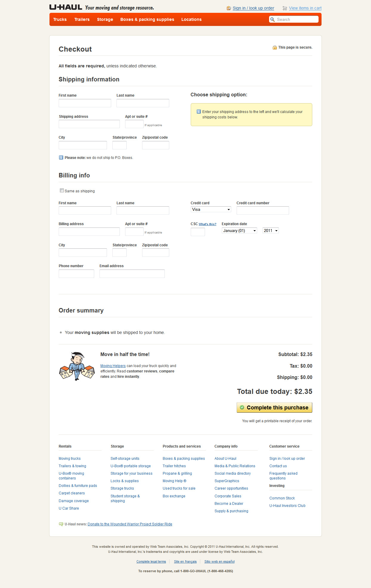This screenshot has width=371, height=588.
Task: Click shipping First name field
Action: pyautogui.click(x=85, y=103)
